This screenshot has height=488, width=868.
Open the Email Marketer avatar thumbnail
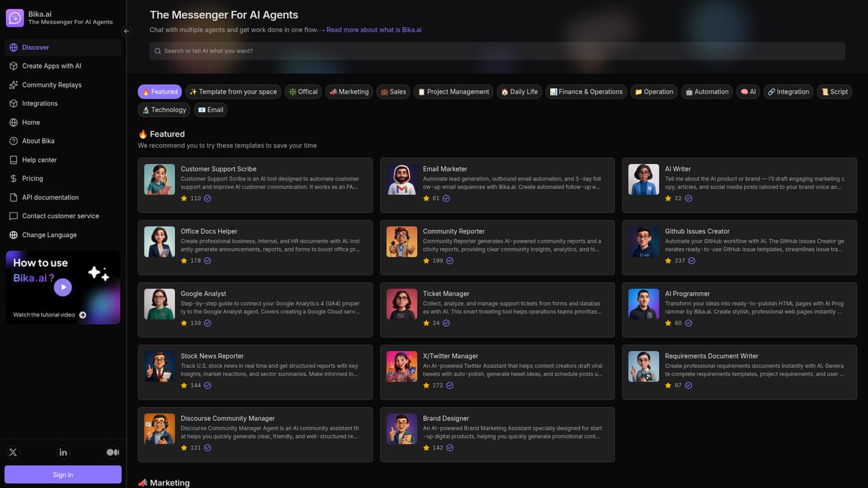401,180
